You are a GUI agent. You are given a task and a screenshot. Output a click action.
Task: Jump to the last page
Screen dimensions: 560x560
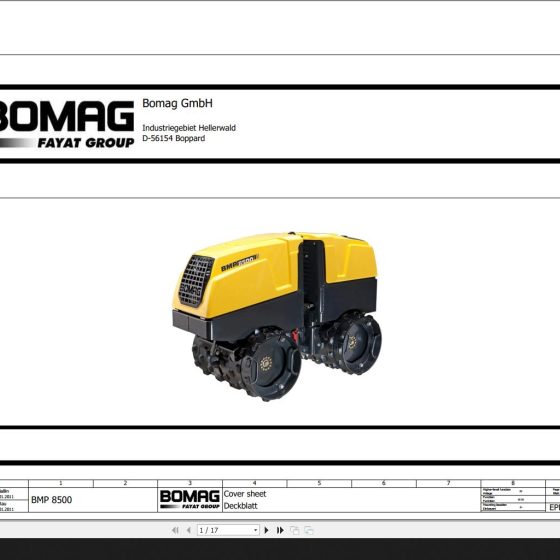coord(280,530)
